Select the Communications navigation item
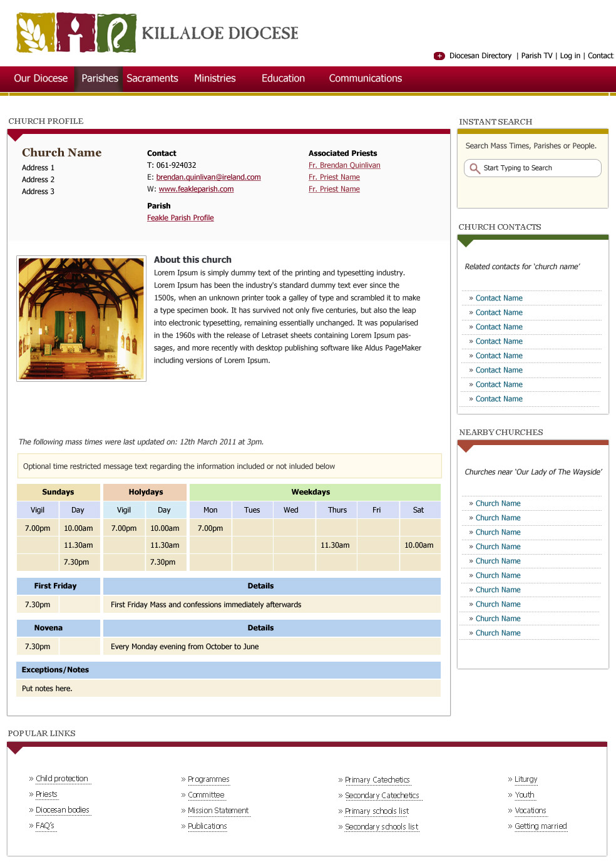Viewport: 616px width, 867px height. [x=365, y=78]
